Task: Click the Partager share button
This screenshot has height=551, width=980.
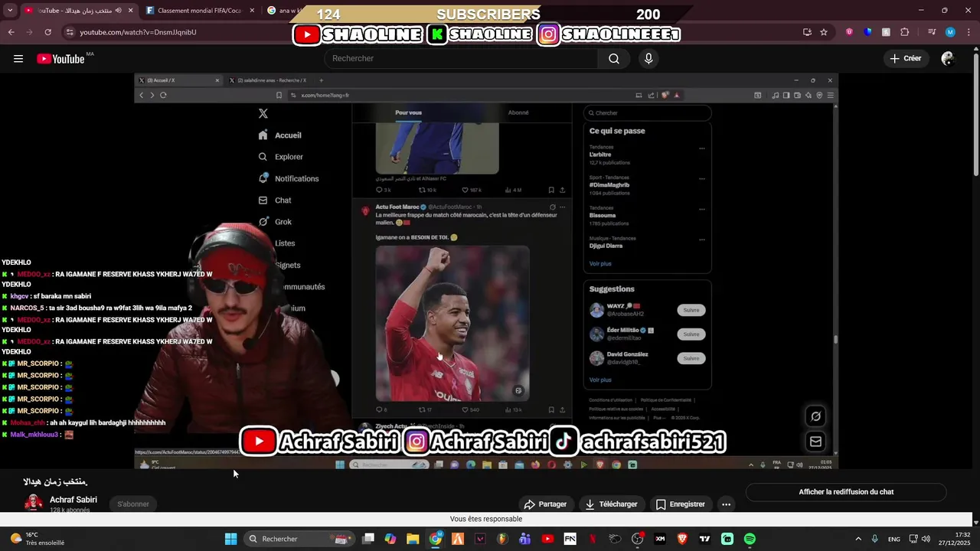Action: [x=545, y=504]
